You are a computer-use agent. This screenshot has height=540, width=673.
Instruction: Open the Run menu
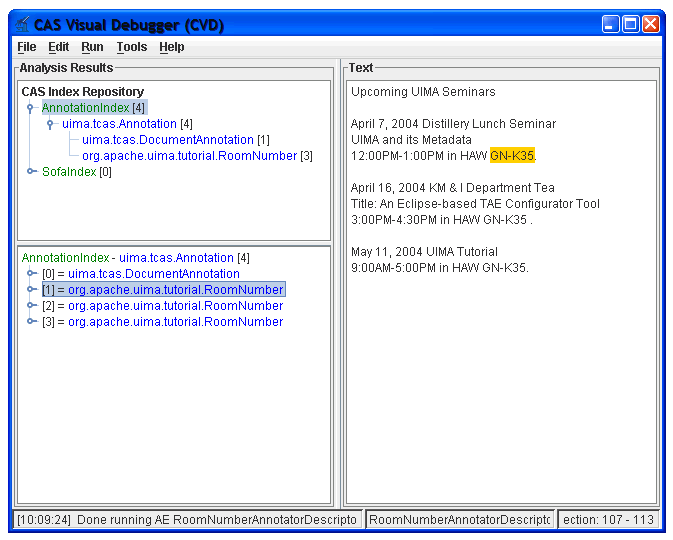point(92,47)
